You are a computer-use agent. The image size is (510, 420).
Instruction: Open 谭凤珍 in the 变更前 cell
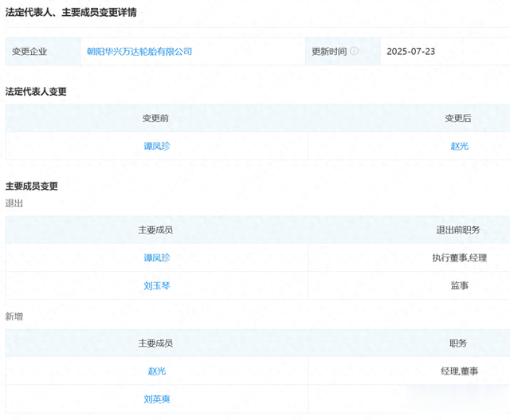(157, 146)
